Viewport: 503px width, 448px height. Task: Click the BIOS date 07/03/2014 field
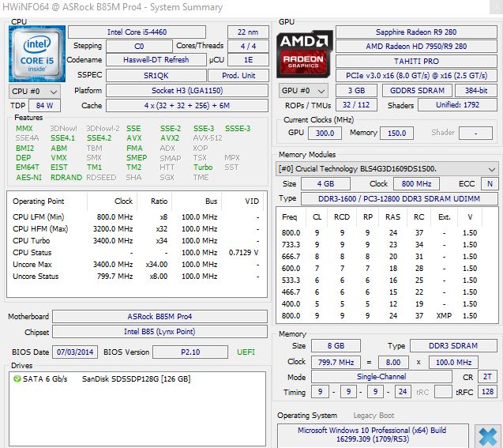pos(75,352)
